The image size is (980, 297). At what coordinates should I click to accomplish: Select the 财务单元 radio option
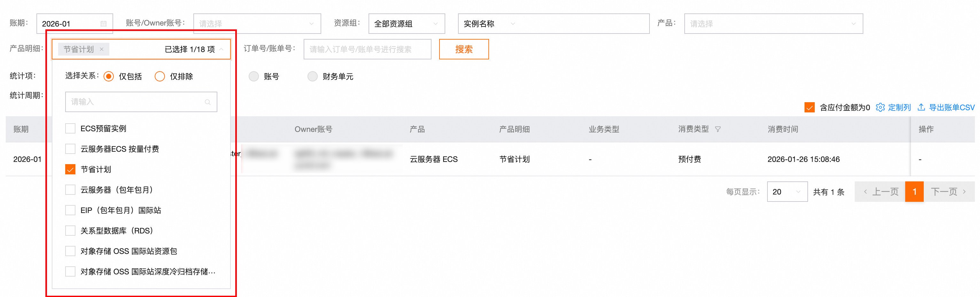point(312,76)
